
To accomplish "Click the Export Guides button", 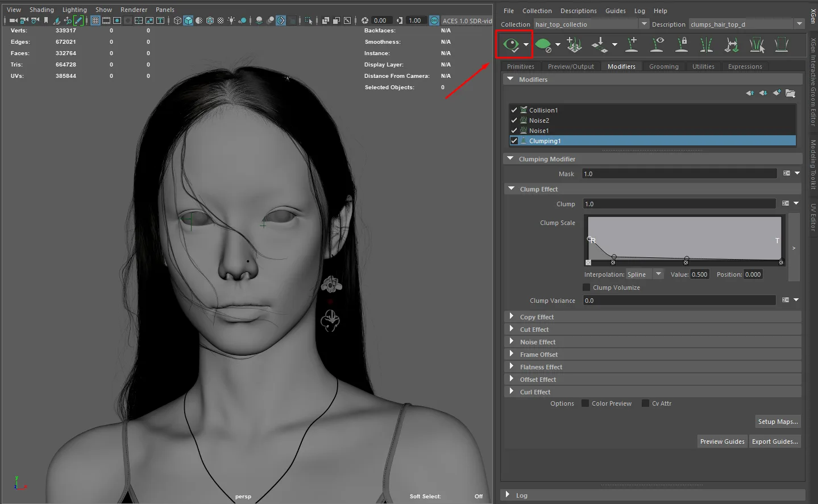I will tap(774, 441).
